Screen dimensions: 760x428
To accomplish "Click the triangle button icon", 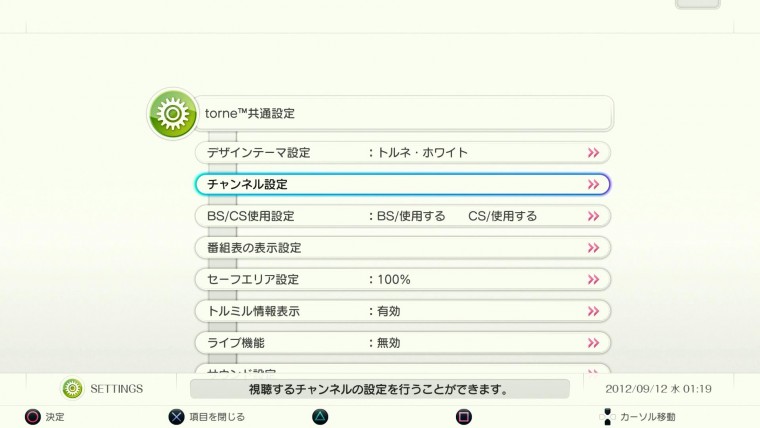I will pos(319,416).
